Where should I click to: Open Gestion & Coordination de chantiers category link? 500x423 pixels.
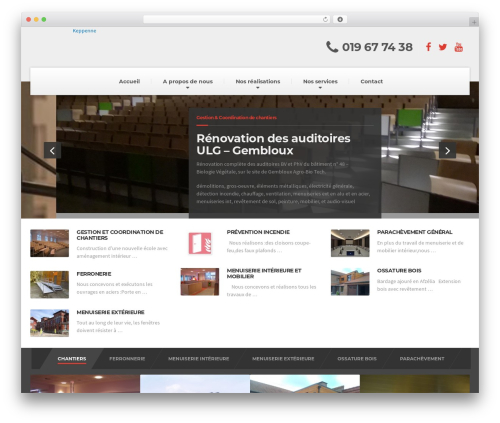click(x=236, y=117)
